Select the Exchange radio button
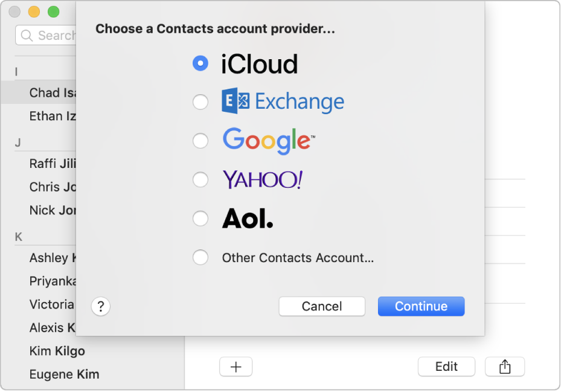The image size is (564, 392). click(200, 101)
